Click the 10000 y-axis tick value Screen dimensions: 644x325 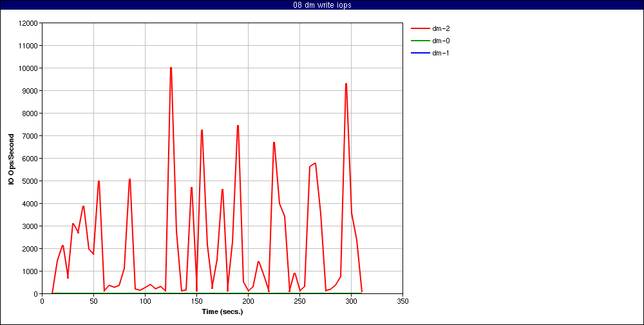point(29,68)
